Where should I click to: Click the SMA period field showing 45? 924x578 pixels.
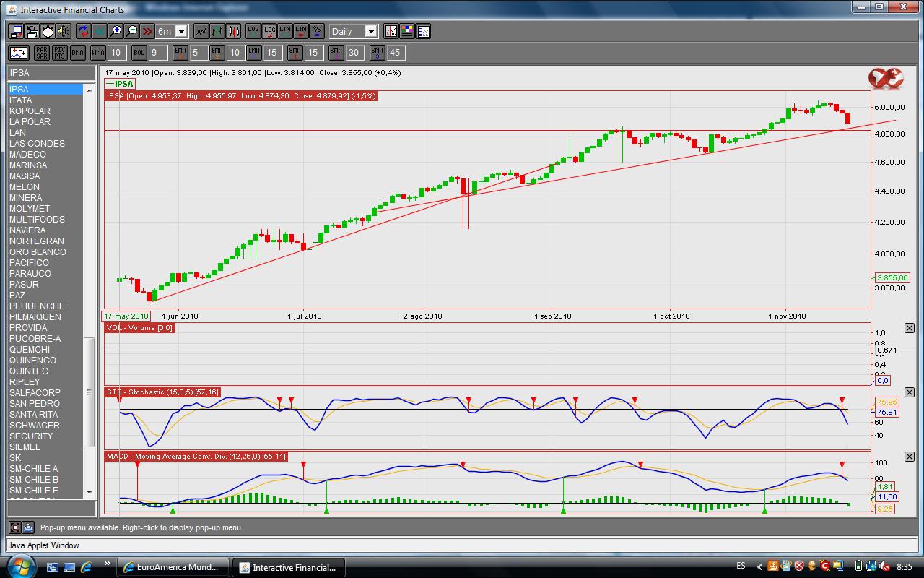click(395, 53)
